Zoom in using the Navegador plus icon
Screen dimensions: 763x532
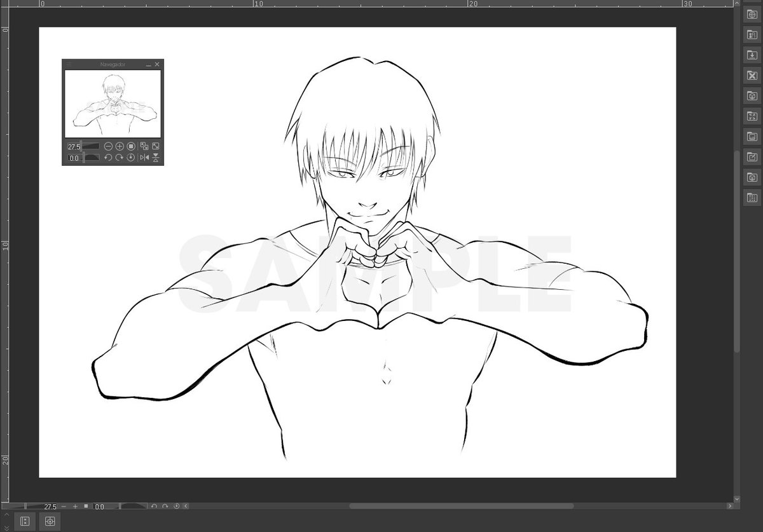pos(120,146)
